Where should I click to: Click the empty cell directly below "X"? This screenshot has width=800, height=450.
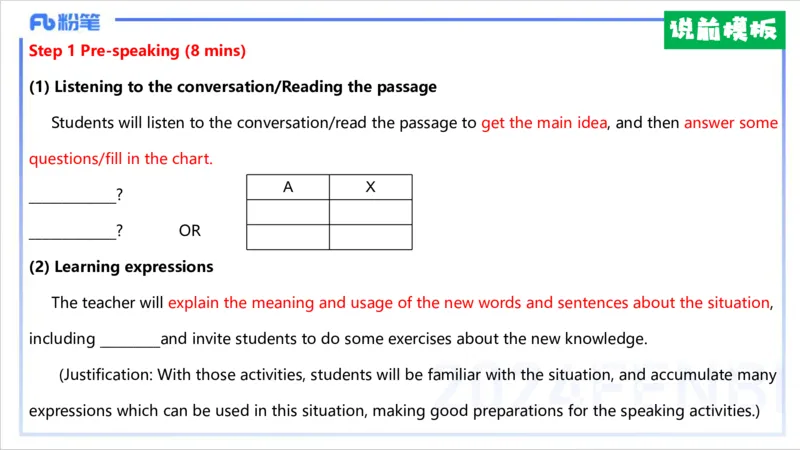[370, 212]
